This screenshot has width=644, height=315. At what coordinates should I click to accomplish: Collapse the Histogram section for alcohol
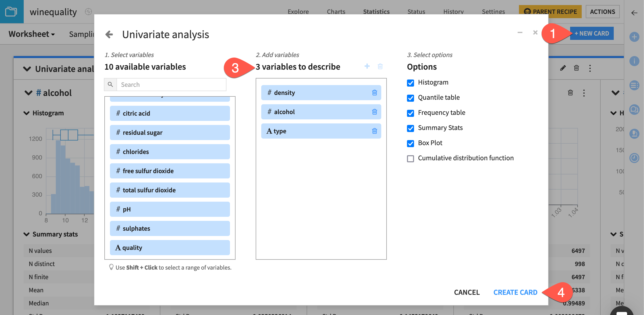coord(27,113)
